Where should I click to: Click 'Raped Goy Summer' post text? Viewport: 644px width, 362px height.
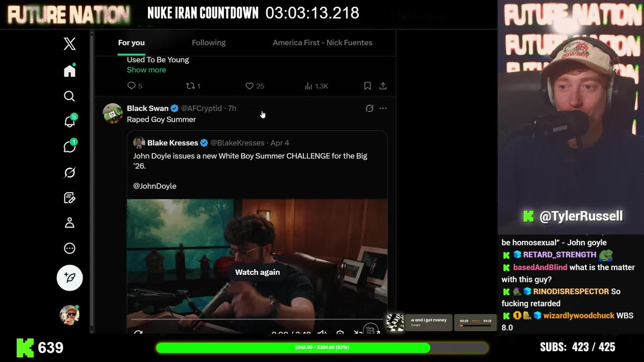coord(161,120)
